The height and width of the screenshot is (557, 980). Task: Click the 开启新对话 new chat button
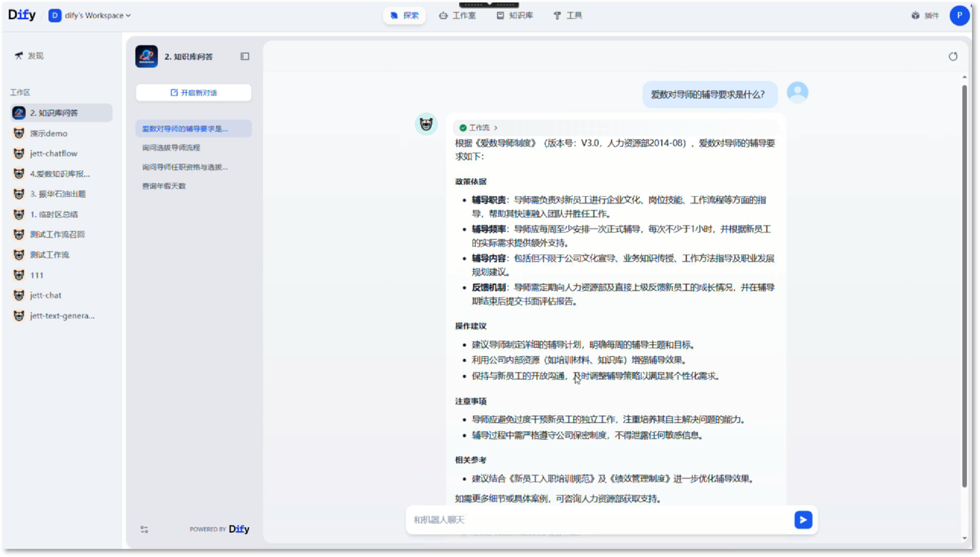(194, 93)
